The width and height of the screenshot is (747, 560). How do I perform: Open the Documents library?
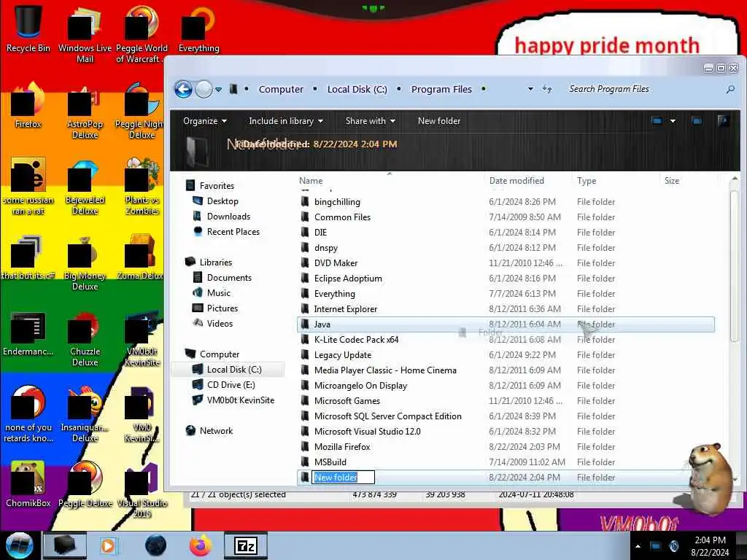(x=228, y=278)
